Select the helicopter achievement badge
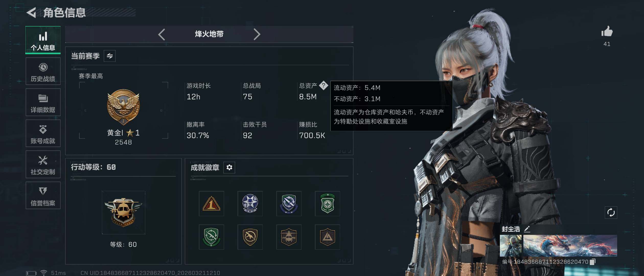Screen dimensions: 644x276 289,237
